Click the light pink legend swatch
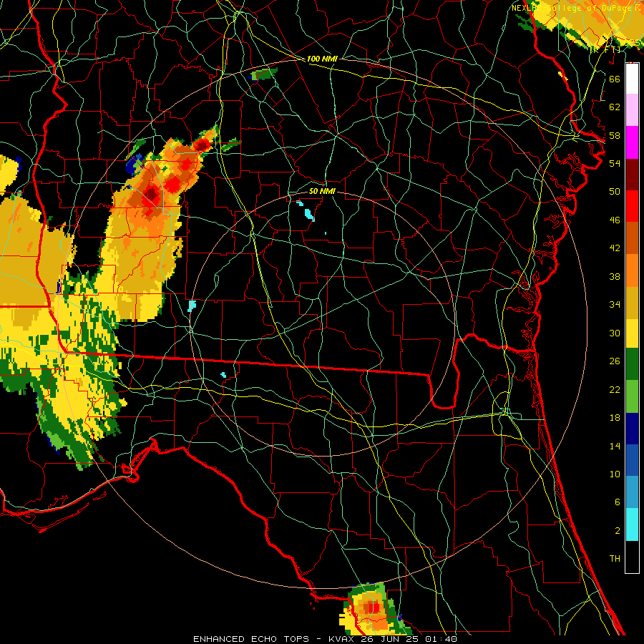 (632, 109)
